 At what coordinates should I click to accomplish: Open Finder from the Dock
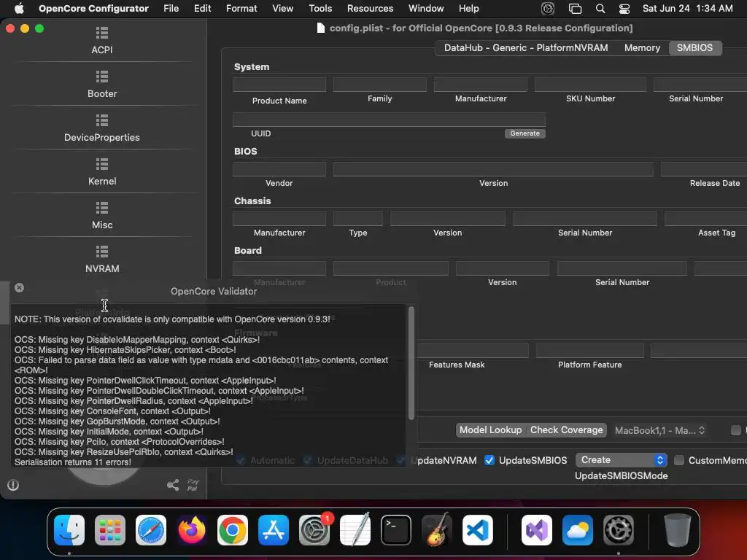[69, 530]
